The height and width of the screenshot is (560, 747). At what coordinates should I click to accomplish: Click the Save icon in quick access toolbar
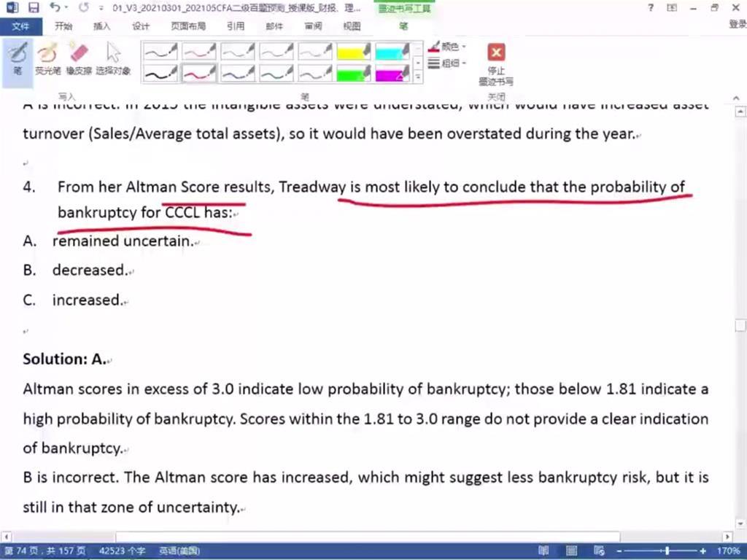pos(34,8)
